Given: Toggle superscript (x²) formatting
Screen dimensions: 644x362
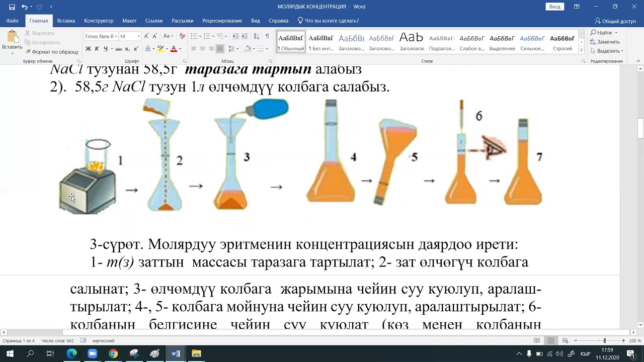Looking at the screenshot, I should click(136, 49).
